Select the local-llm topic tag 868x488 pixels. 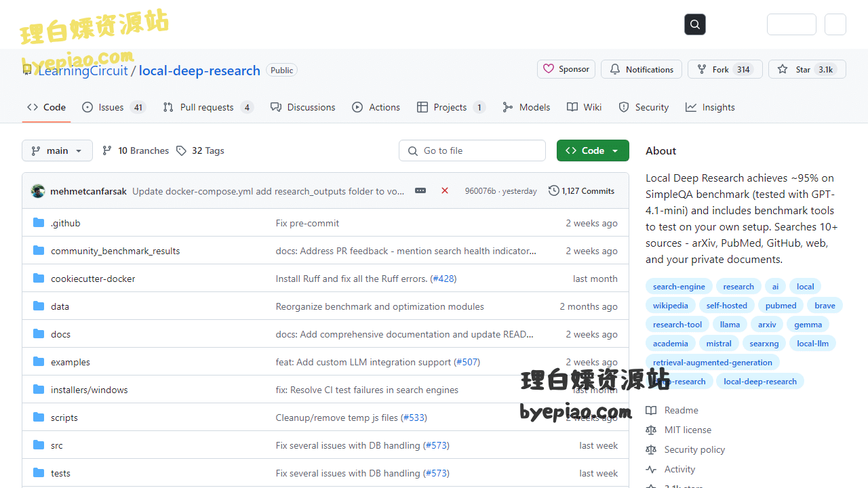812,344
